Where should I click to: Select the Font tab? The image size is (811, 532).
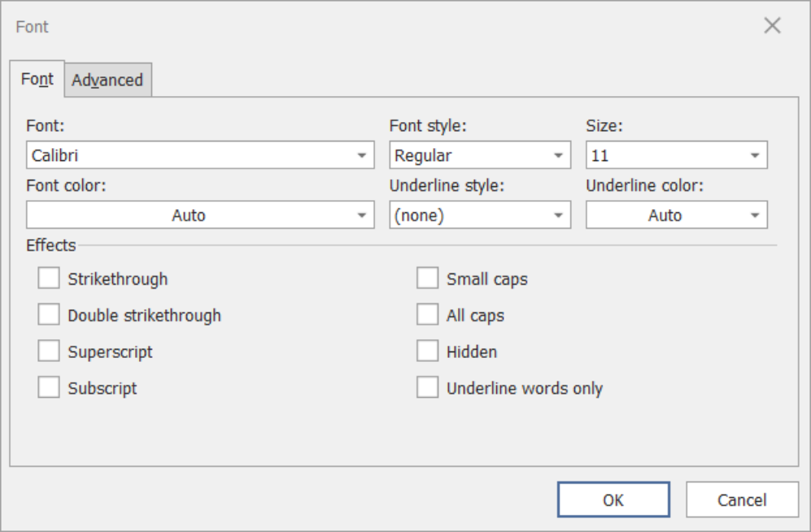37,79
